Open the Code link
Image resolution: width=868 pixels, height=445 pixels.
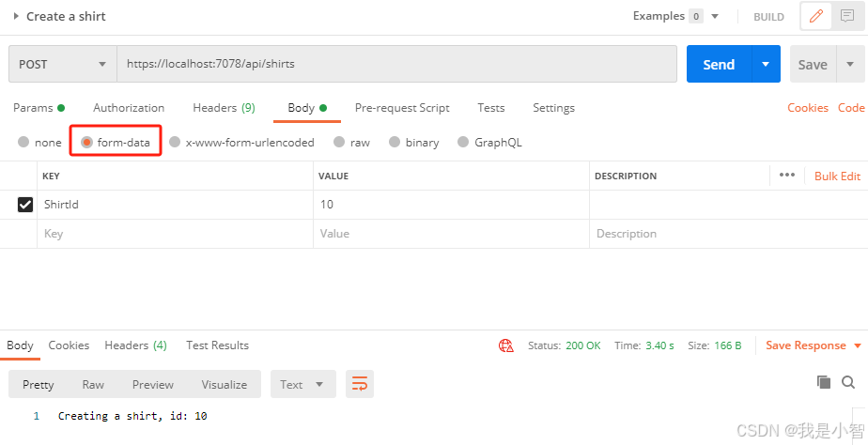pyautogui.click(x=851, y=108)
